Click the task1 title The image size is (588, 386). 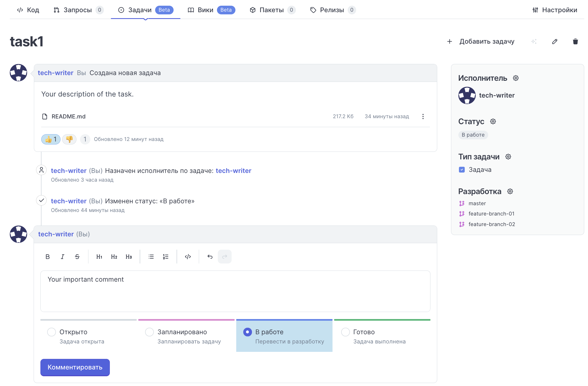click(27, 41)
